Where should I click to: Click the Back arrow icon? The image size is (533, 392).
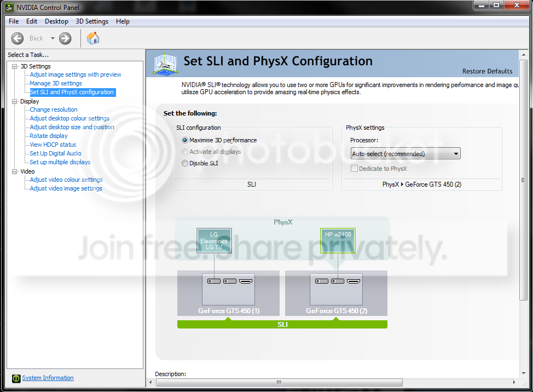[x=18, y=38]
